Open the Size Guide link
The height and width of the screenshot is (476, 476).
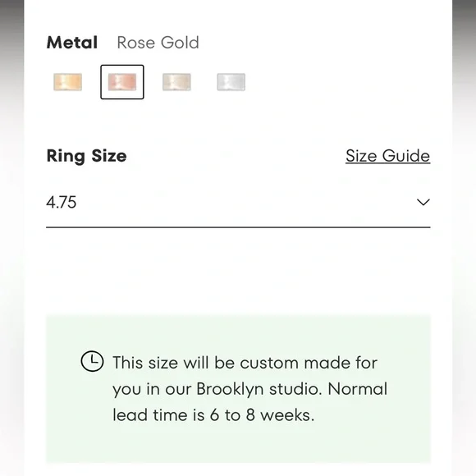(387, 156)
